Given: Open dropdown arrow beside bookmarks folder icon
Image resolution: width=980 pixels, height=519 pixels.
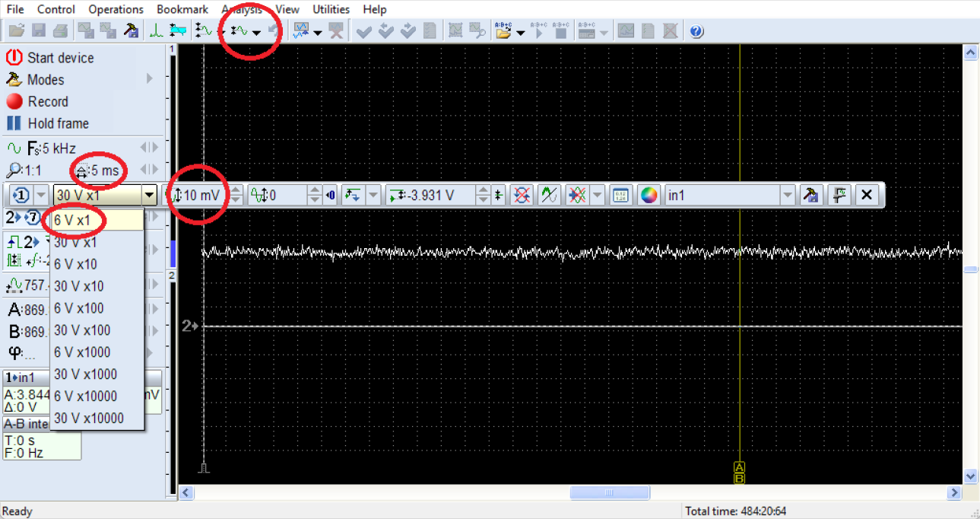Looking at the screenshot, I should [x=521, y=32].
